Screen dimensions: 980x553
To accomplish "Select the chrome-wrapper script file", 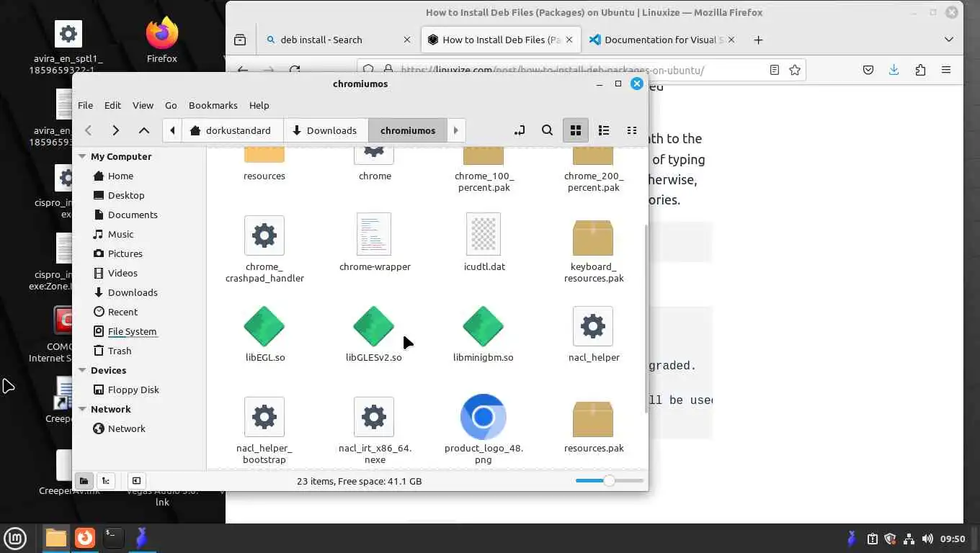I will [x=375, y=243].
